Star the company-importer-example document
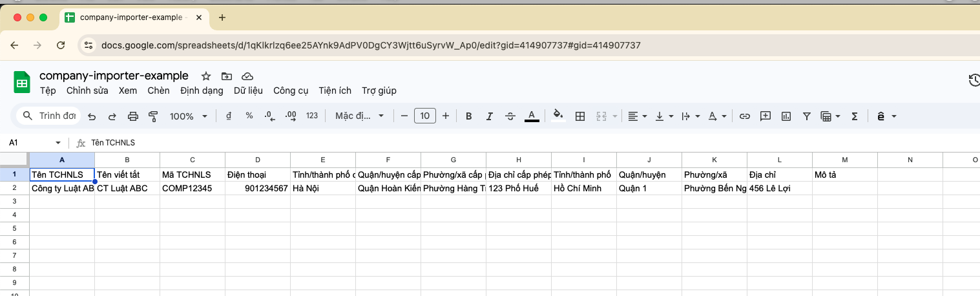 (206, 76)
